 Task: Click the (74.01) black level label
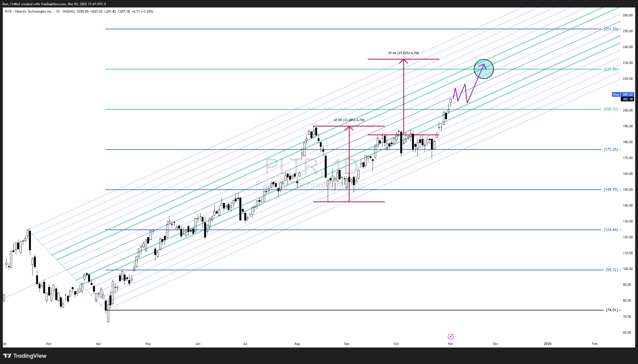[612, 310]
